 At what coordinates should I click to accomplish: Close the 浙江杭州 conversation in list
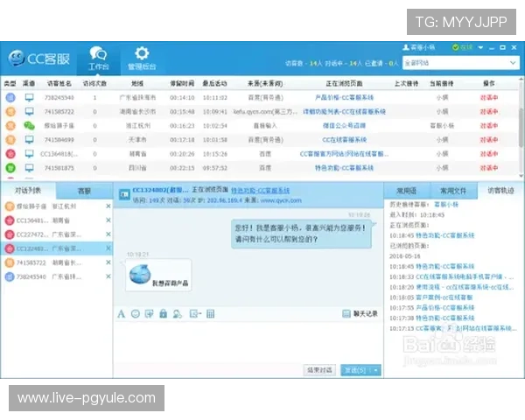tap(108, 206)
